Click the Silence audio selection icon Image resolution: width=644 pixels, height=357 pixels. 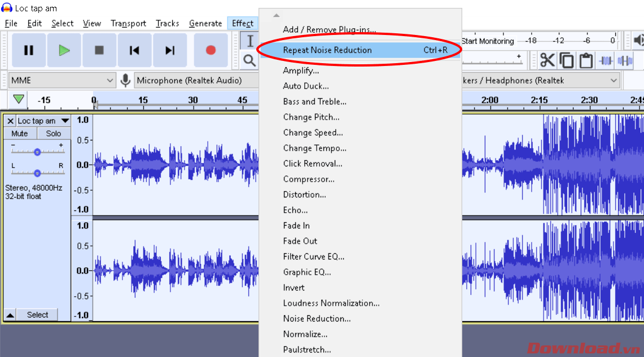625,59
